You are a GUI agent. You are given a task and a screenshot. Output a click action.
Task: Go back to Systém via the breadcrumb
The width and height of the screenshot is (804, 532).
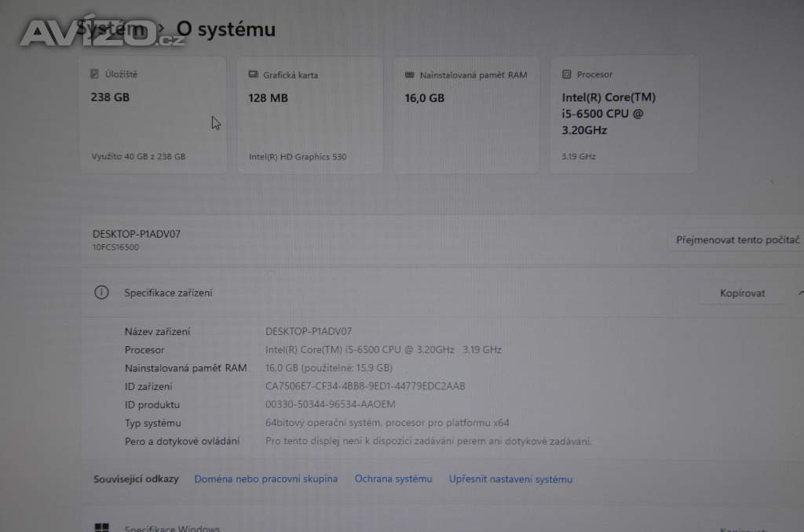114,30
